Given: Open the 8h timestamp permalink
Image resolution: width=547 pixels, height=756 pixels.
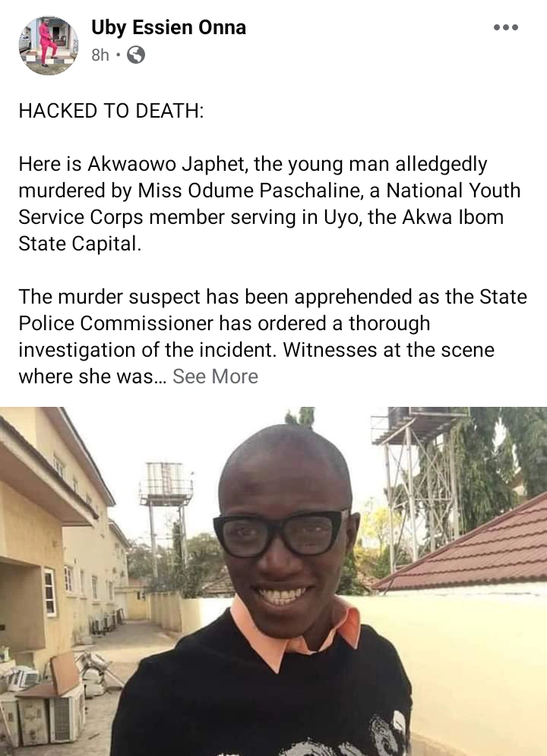Looking at the screenshot, I should pos(100,55).
